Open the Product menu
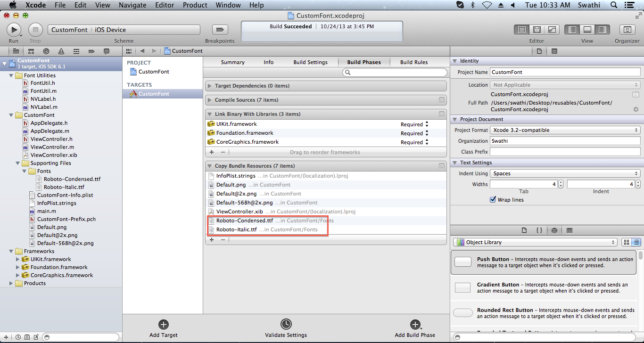 [x=195, y=5]
